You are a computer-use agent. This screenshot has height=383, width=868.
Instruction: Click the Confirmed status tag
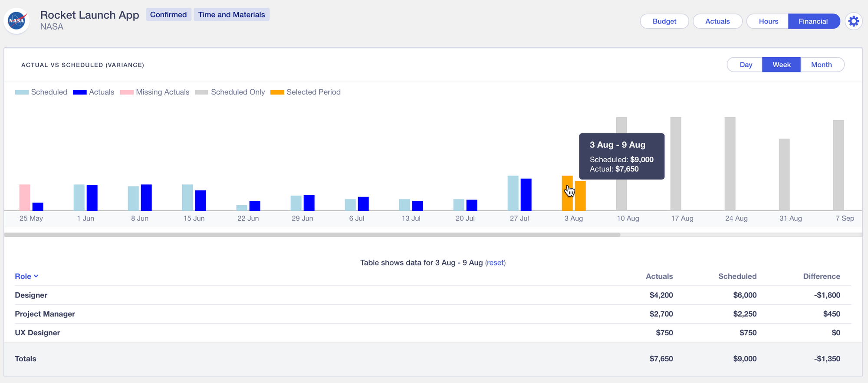(168, 15)
